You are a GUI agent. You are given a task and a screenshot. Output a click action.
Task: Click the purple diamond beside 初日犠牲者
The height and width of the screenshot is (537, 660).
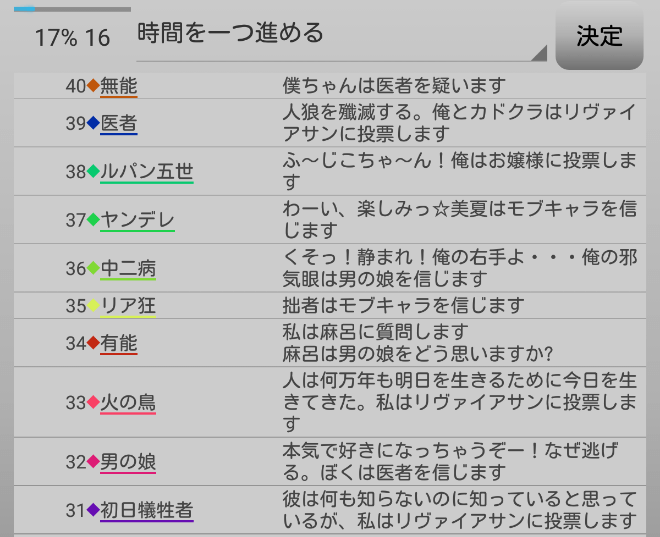coord(94,510)
